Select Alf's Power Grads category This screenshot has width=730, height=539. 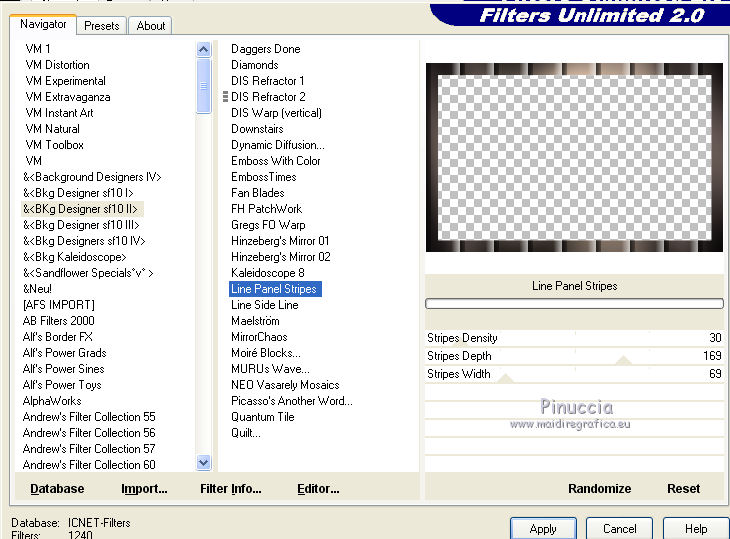(x=65, y=353)
